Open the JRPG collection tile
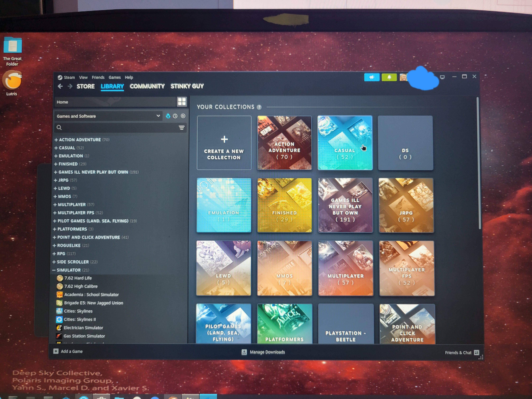The width and height of the screenshot is (532, 399). [406, 205]
